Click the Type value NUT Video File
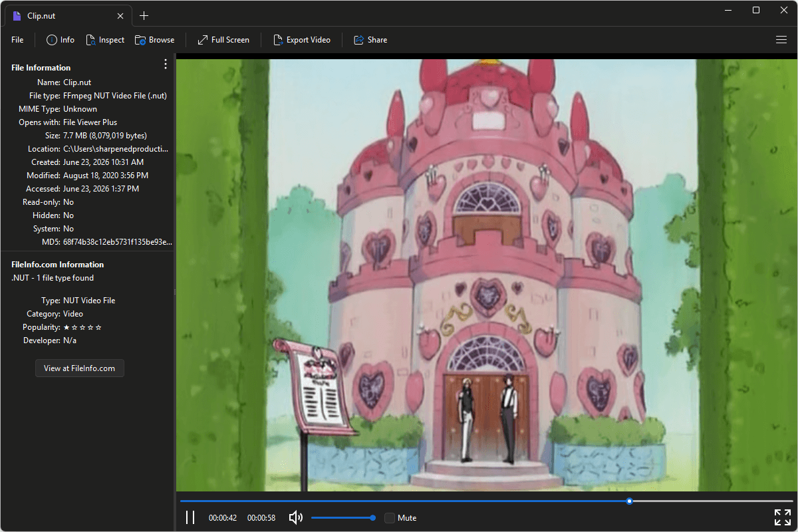Screen dimensions: 798x532 pos(89,301)
